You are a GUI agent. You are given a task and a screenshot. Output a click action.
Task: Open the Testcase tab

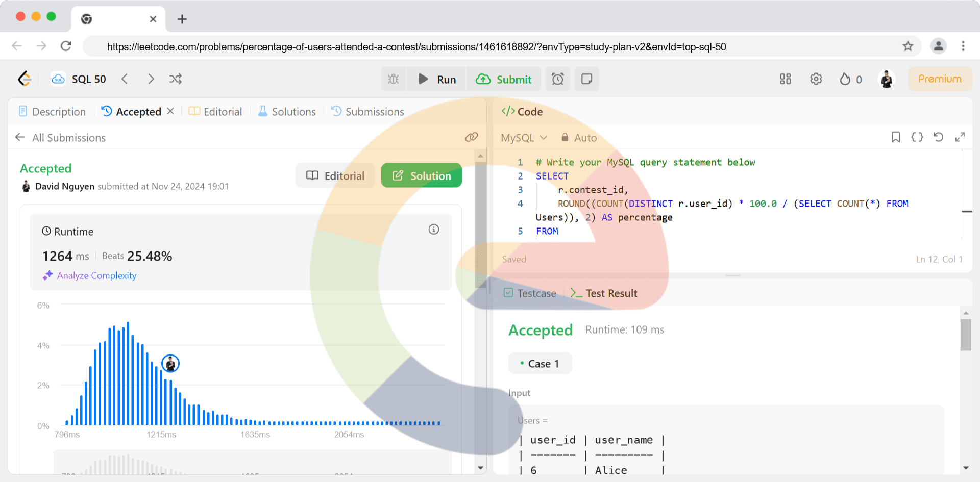[x=530, y=293]
